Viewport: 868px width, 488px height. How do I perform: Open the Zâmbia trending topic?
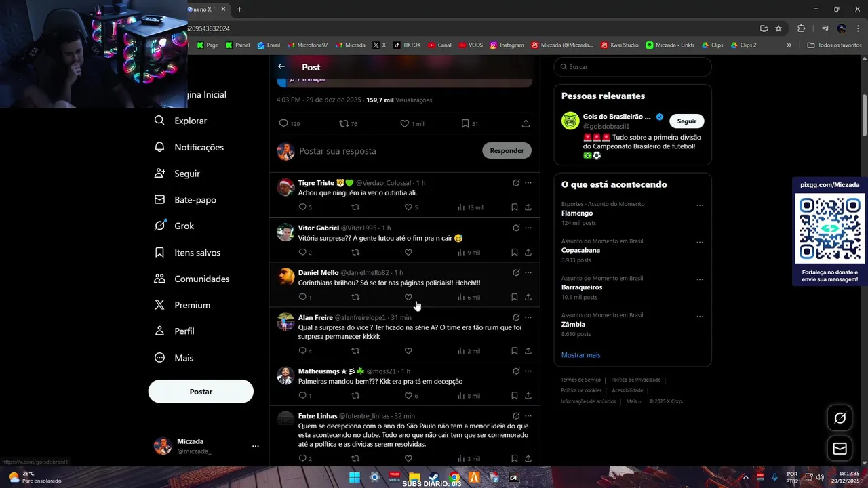coord(573,324)
